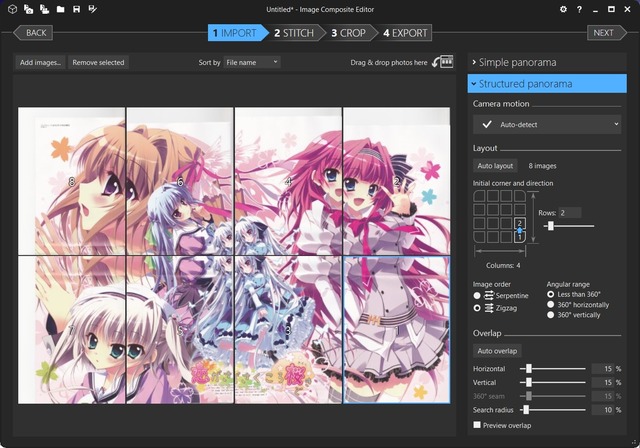Switch to the 3 CROP step
The image size is (640, 448).
pyautogui.click(x=348, y=33)
